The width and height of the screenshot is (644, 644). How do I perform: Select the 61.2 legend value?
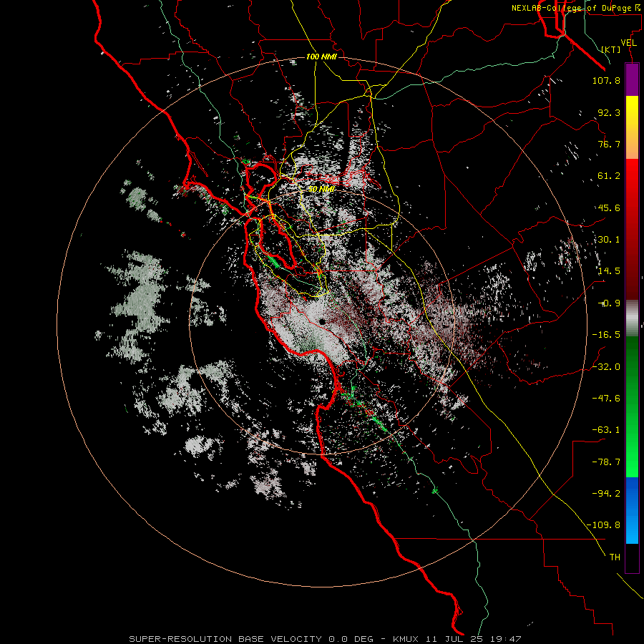click(x=609, y=176)
